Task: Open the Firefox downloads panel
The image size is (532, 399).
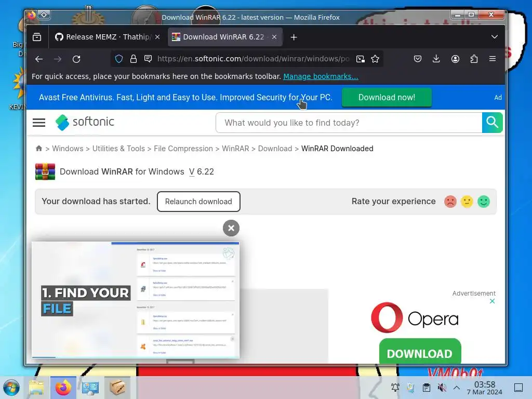Action: [436, 59]
